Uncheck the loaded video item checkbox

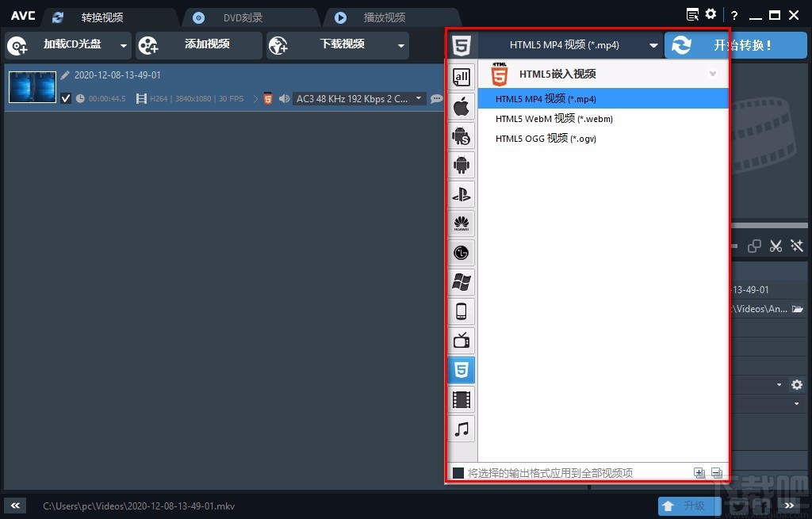66,98
